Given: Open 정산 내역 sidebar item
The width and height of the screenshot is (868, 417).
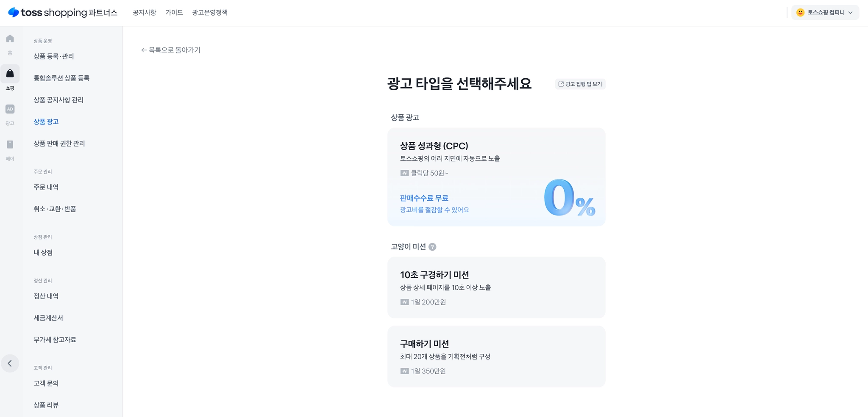Looking at the screenshot, I should tap(46, 296).
